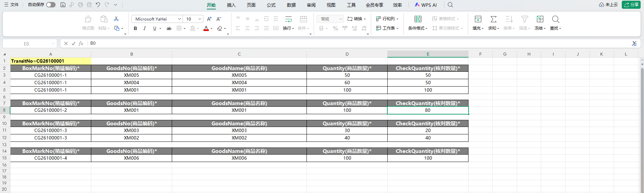
Task: Click the align right icon
Action: pos(257,28)
